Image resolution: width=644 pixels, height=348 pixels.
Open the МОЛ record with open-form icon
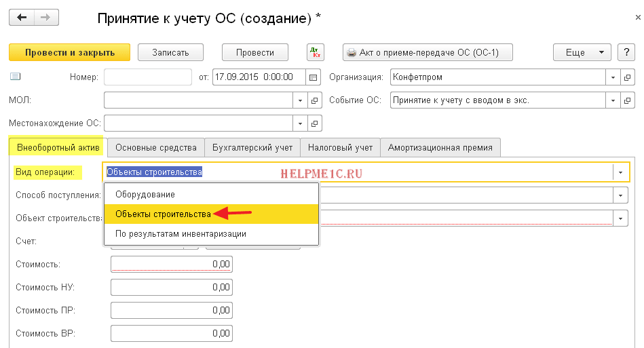[x=314, y=100]
